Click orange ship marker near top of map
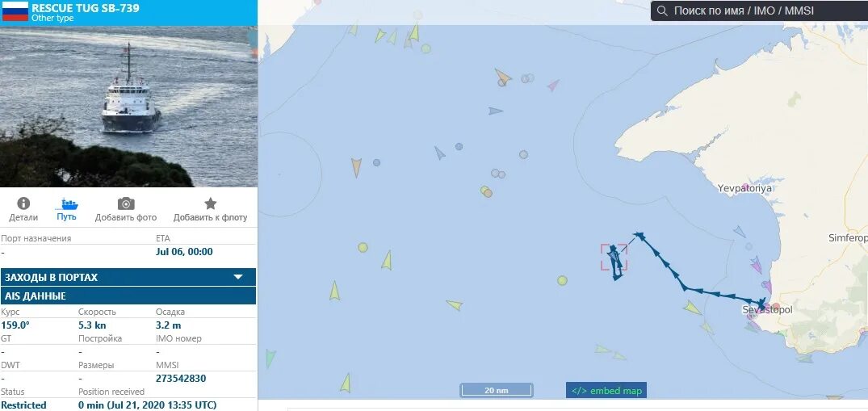 point(503,77)
